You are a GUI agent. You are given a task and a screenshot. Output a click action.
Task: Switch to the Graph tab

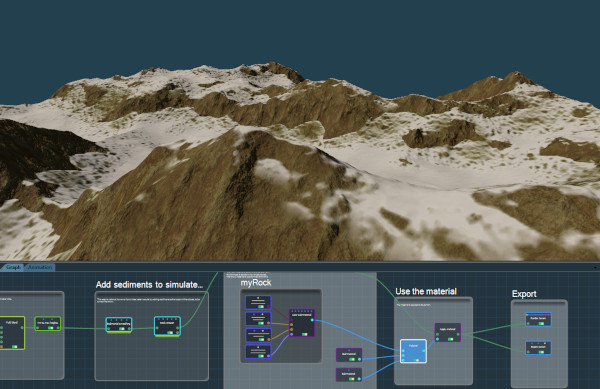[x=13, y=267]
